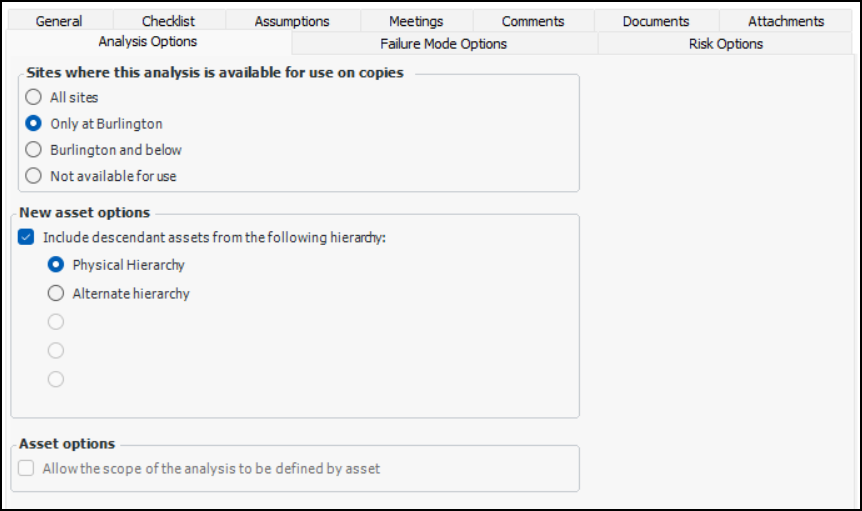Image resolution: width=862 pixels, height=511 pixels.
Task: Tick Allow scope defined by asset checkbox
Action: pos(27,468)
